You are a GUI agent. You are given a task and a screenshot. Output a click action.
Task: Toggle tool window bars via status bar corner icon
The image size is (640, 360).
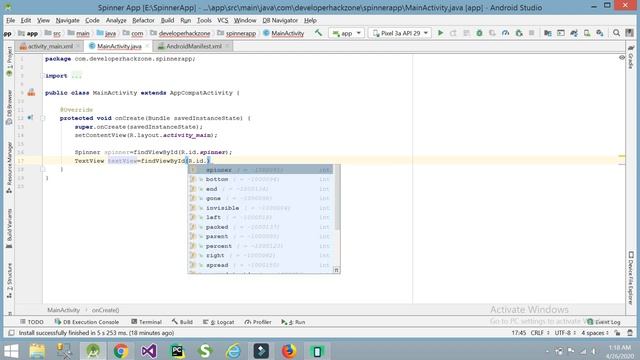click(x=11, y=333)
